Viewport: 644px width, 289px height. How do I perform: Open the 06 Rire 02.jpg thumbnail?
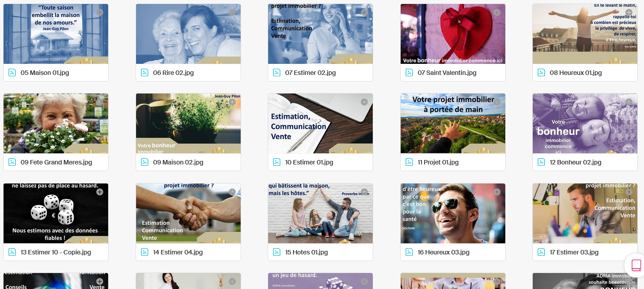pyautogui.click(x=188, y=34)
